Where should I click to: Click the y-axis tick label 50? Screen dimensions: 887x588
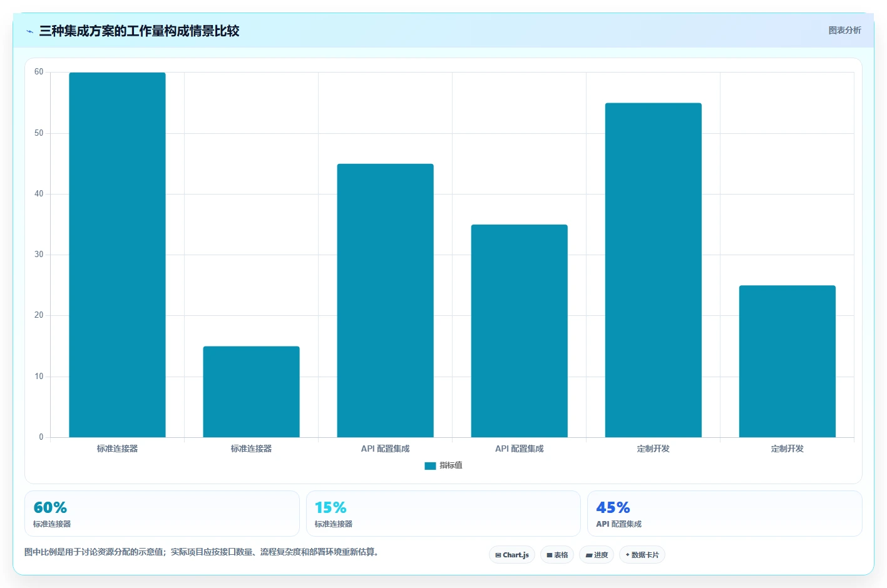39,133
